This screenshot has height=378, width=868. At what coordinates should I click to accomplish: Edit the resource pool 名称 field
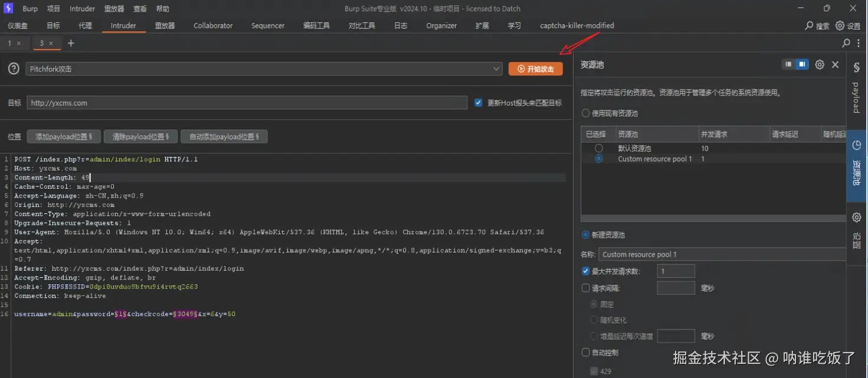point(722,254)
